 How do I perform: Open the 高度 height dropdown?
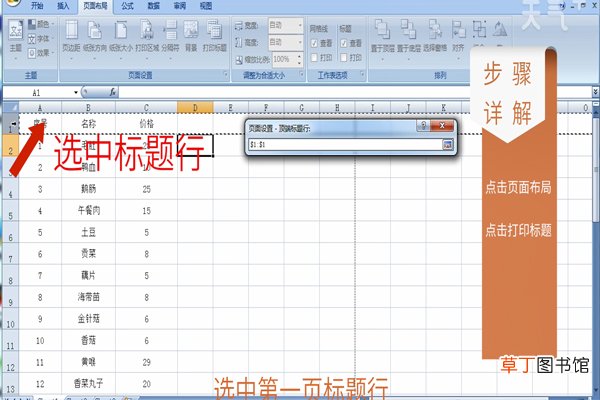pos(300,42)
